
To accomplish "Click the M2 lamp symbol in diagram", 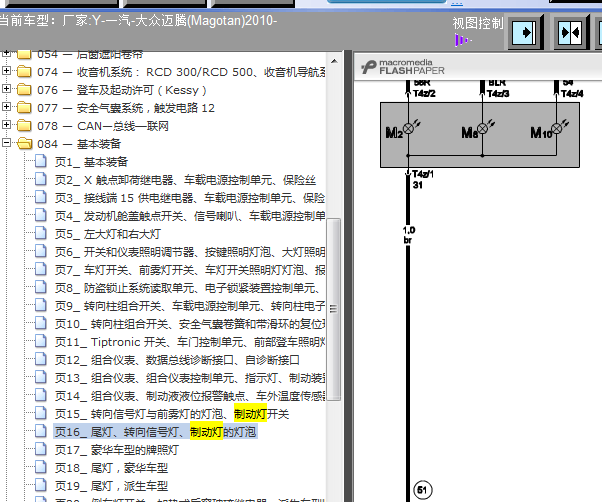I will [x=408, y=129].
